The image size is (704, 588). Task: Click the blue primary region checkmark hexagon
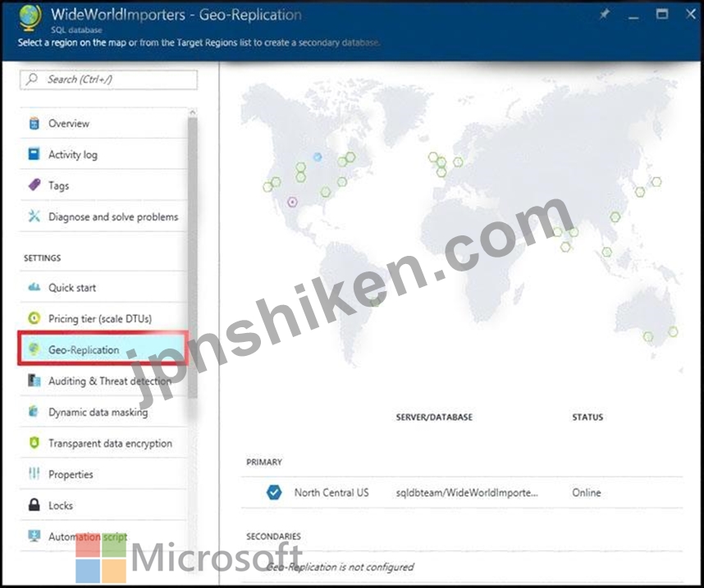tap(274, 492)
